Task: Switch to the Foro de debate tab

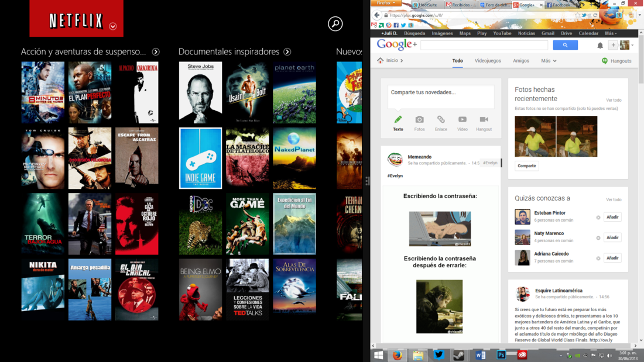Action: 494,5
